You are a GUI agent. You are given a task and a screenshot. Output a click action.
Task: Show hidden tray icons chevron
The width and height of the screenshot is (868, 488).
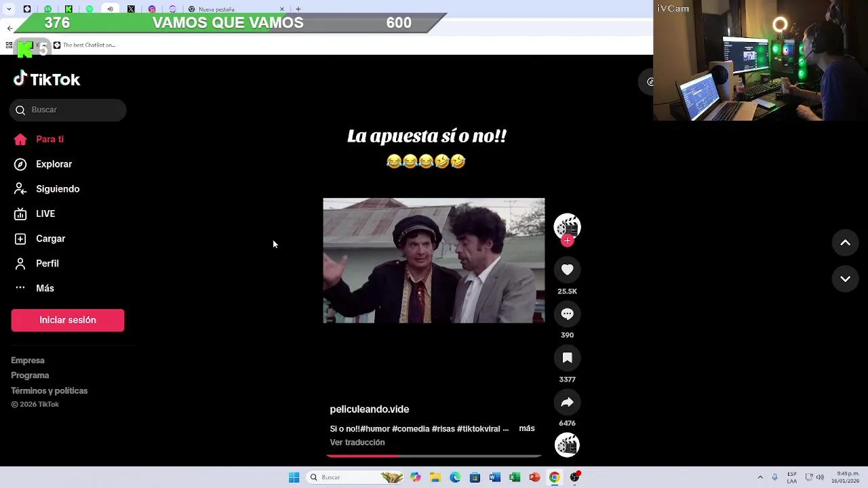[x=760, y=477]
